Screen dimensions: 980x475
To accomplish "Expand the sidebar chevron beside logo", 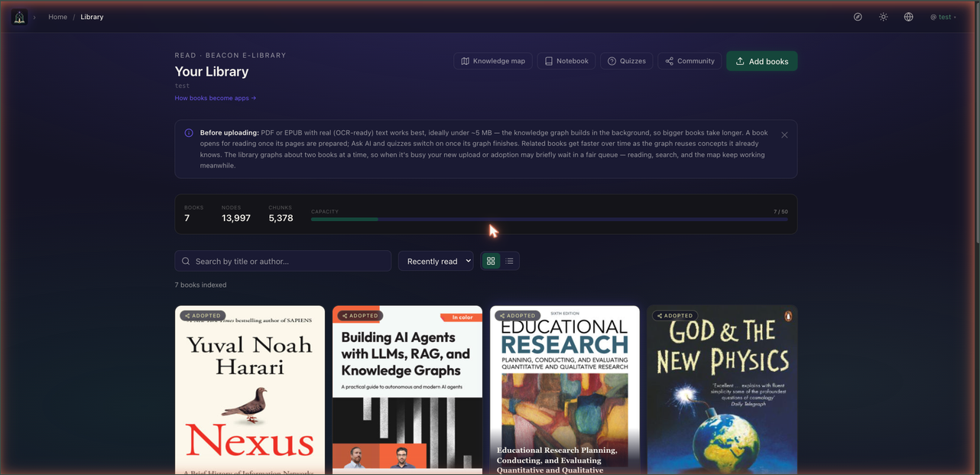I will click(34, 17).
